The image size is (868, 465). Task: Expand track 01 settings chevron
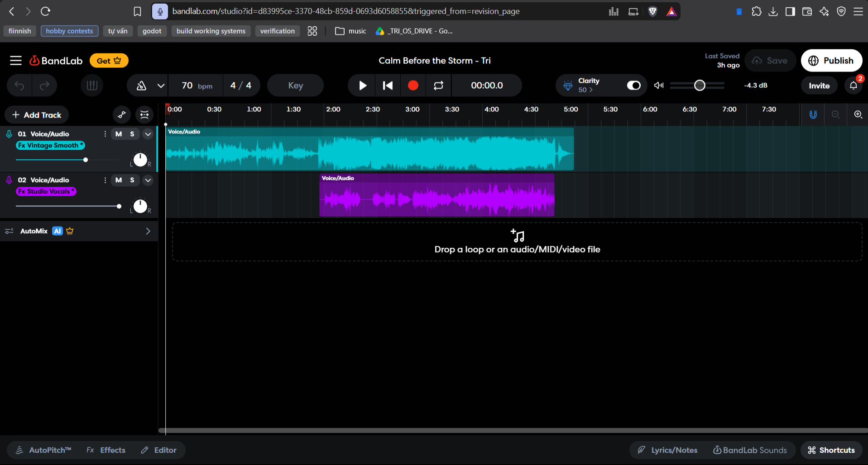tap(148, 134)
